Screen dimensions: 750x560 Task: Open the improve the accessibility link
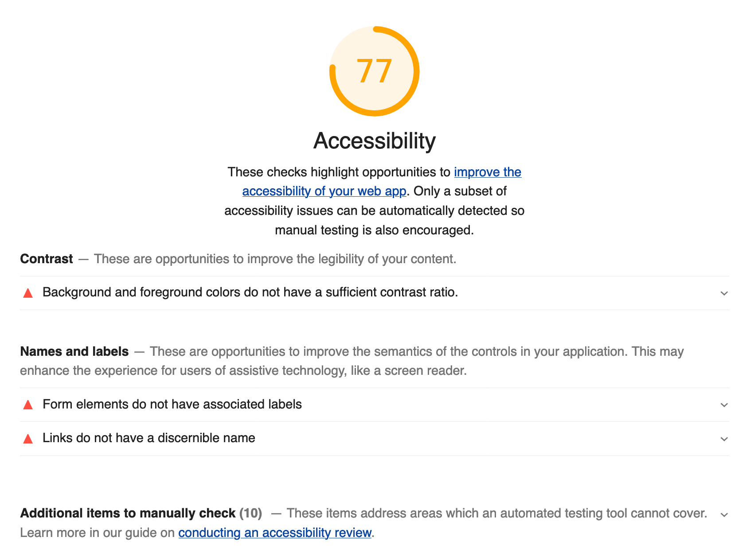[x=488, y=172]
